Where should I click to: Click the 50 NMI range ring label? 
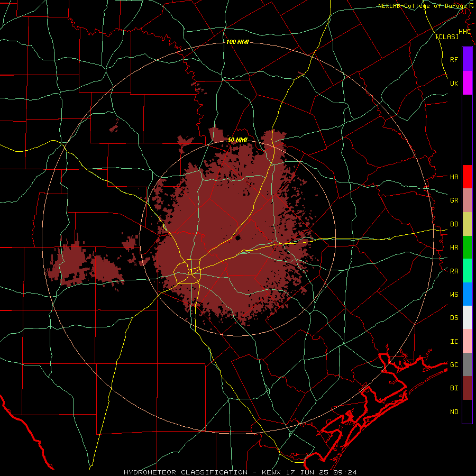tap(237, 140)
